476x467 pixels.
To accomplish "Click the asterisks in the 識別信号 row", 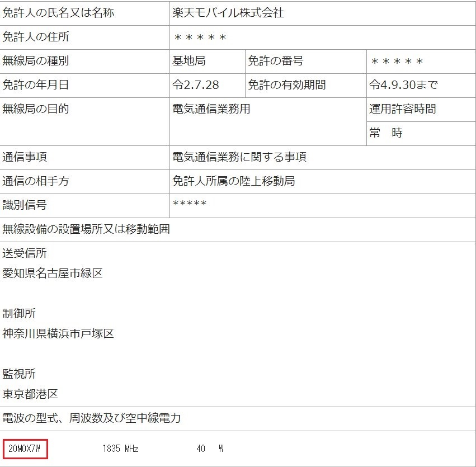I will click(190, 203).
